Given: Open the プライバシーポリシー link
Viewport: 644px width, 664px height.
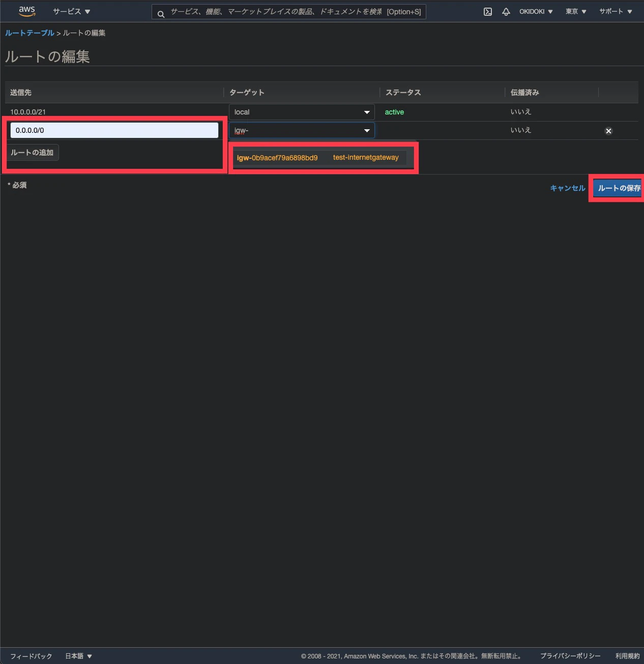Looking at the screenshot, I should 570,656.
